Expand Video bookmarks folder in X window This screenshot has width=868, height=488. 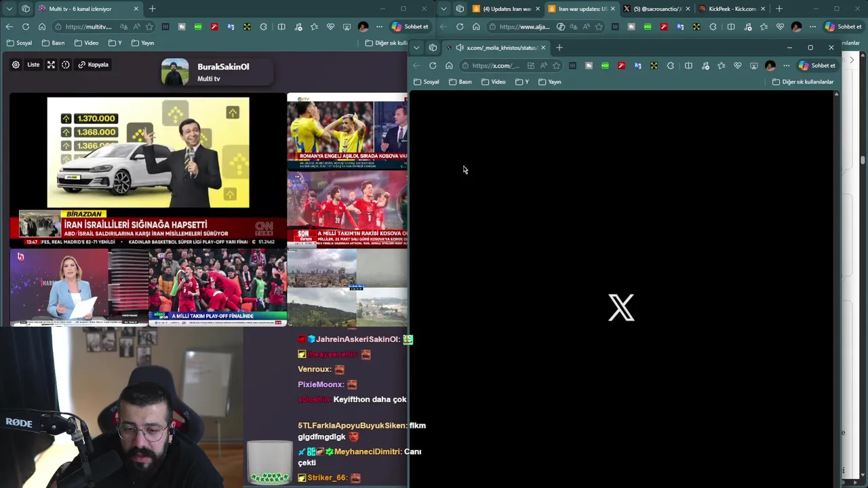[493, 82]
